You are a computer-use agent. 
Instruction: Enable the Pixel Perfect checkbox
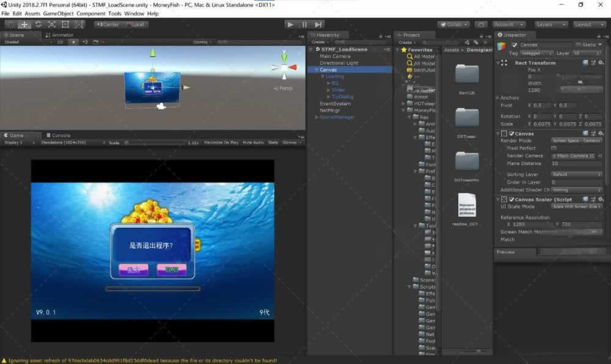554,148
